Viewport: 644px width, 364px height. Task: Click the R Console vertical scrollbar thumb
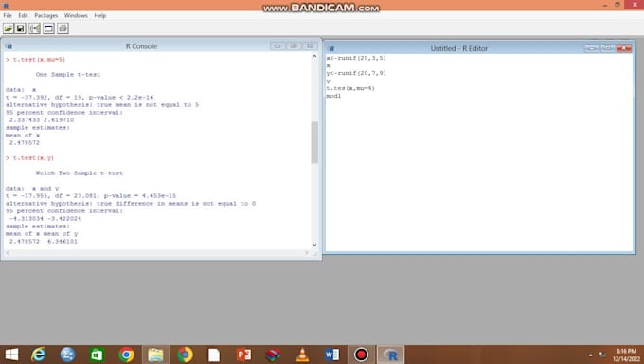[x=314, y=142]
